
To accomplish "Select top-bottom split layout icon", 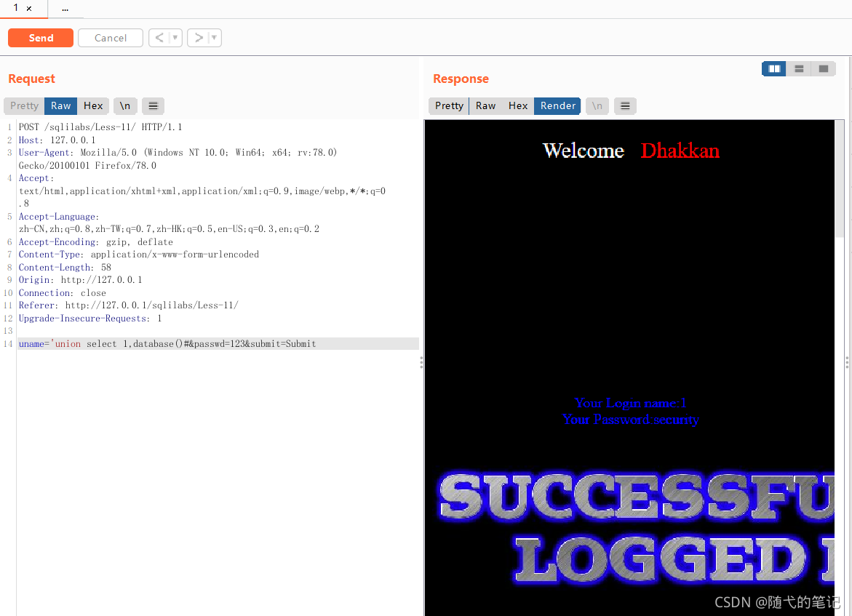I will tap(799, 69).
